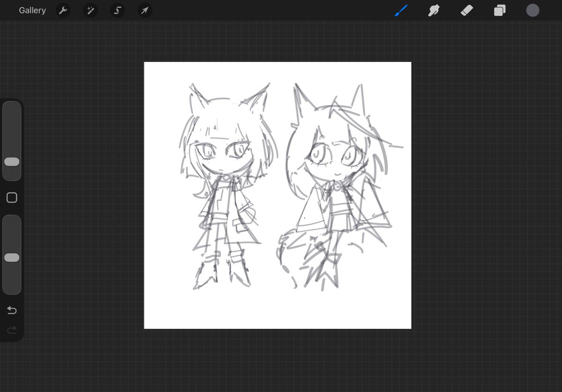562x392 pixels.
Task: Click on the sketch canvas
Action: point(278,195)
